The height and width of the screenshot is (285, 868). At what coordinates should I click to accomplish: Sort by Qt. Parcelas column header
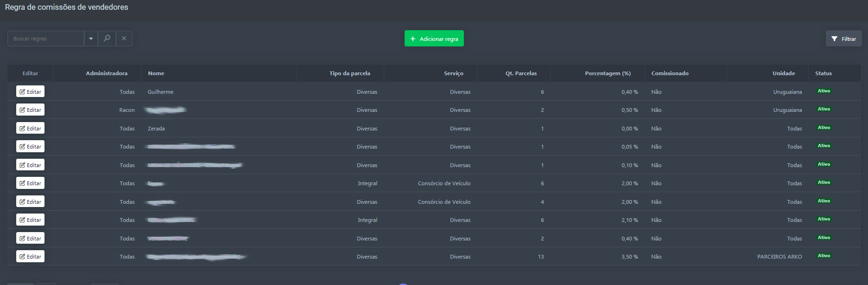[x=521, y=73]
